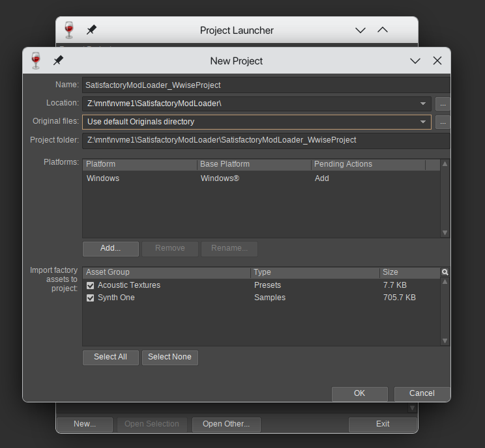Sort by Type column header
The image size is (485, 448).
[x=316, y=272]
